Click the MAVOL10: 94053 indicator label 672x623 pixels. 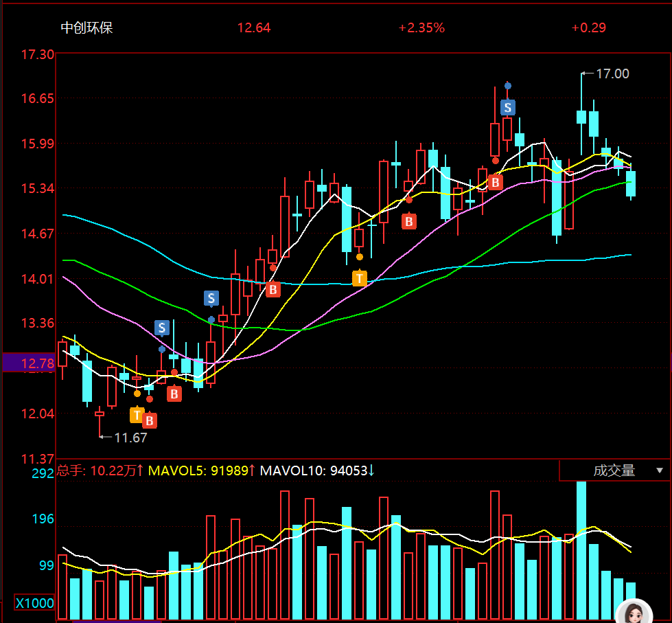click(x=317, y=471)
